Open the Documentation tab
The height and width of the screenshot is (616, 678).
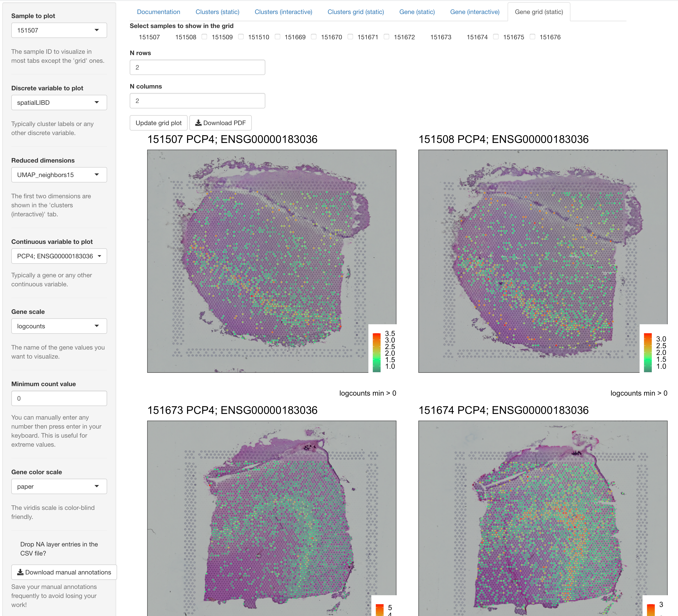coord(158,12)
